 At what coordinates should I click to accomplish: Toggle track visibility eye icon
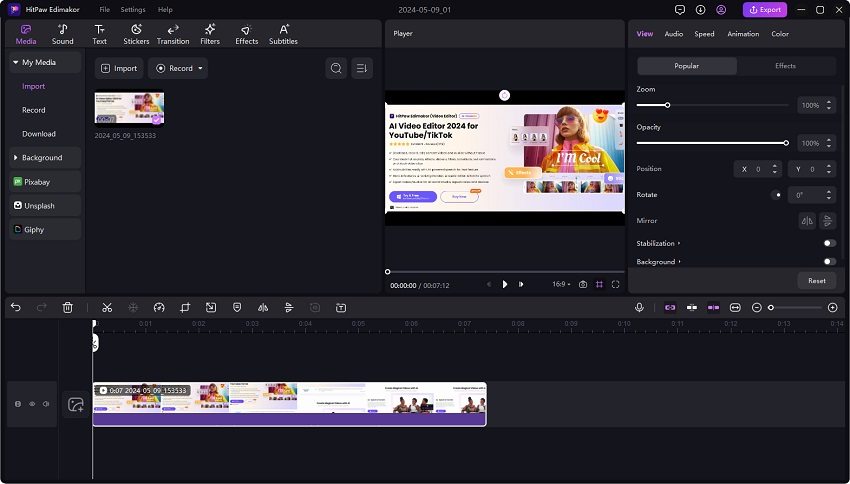(32, 404)
